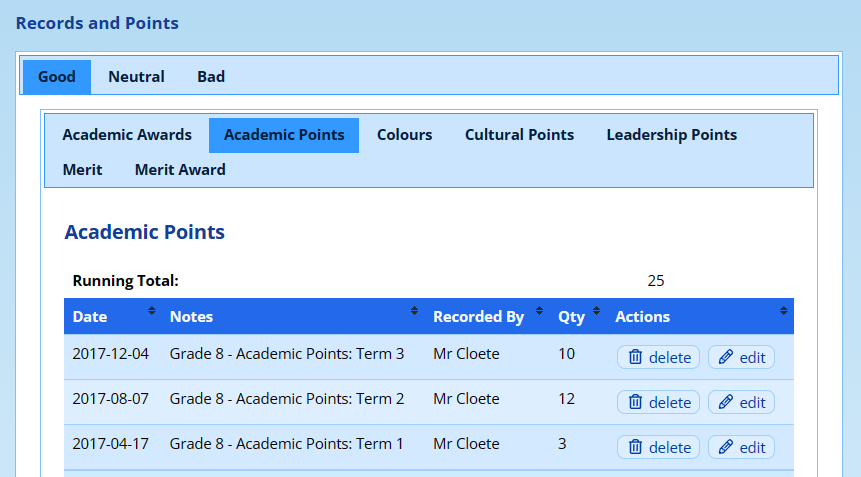
Task: View the Leadership Points sub-tab
Action: coord(671,135)
